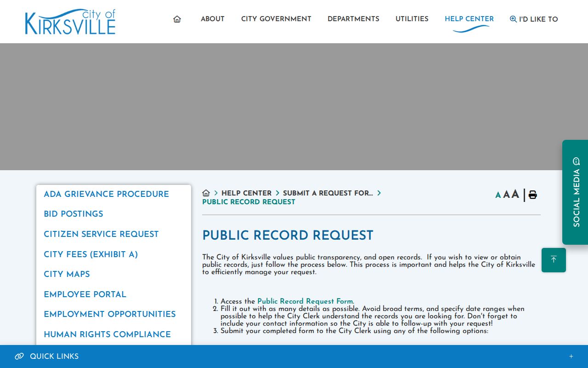
Task: Open Human Rights Compliance sidebar link
Action: pyautogui.click(x=107, y=334)
